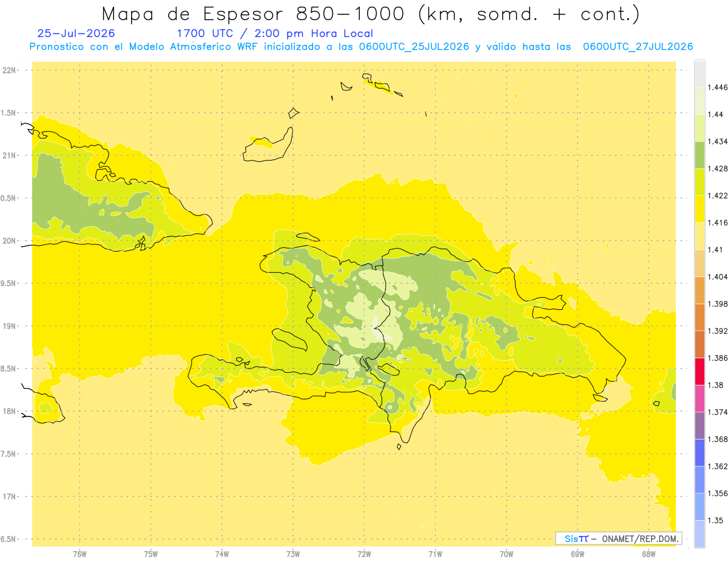This screenshot has width=728, height=562.
Task: Click the legend value 1.44
Action: click(716, 115)
